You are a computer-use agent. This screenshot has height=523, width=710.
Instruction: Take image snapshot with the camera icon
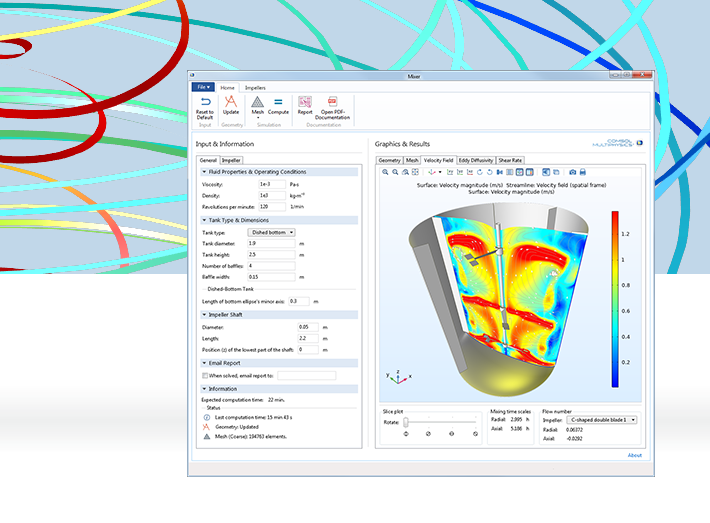(573, 172)
